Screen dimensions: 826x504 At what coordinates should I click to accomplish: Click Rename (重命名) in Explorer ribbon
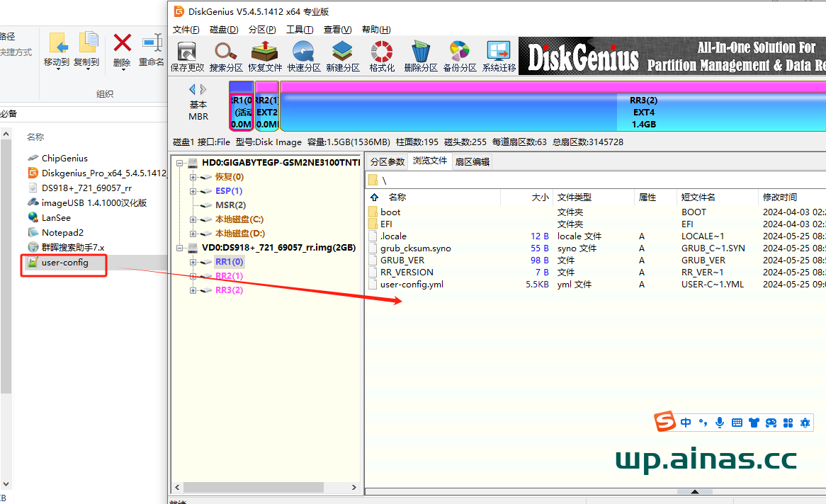point(152,51)
